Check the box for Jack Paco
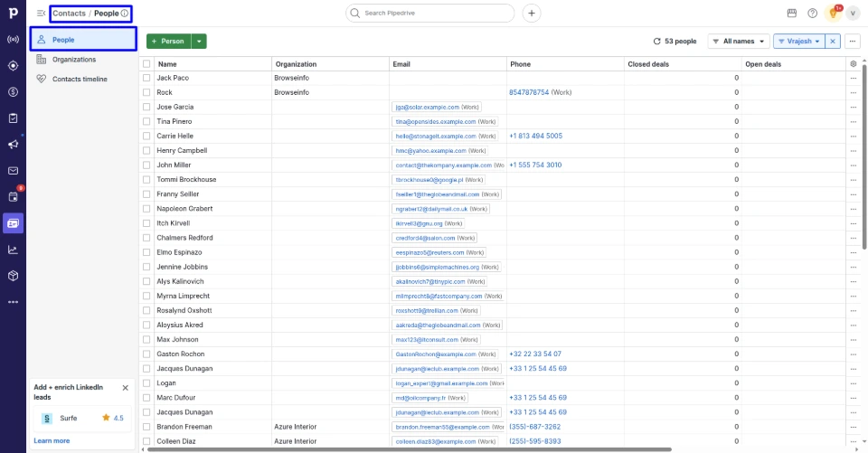Image resolution: width=868 pixels, height=453 pixels. coord(146,78)
